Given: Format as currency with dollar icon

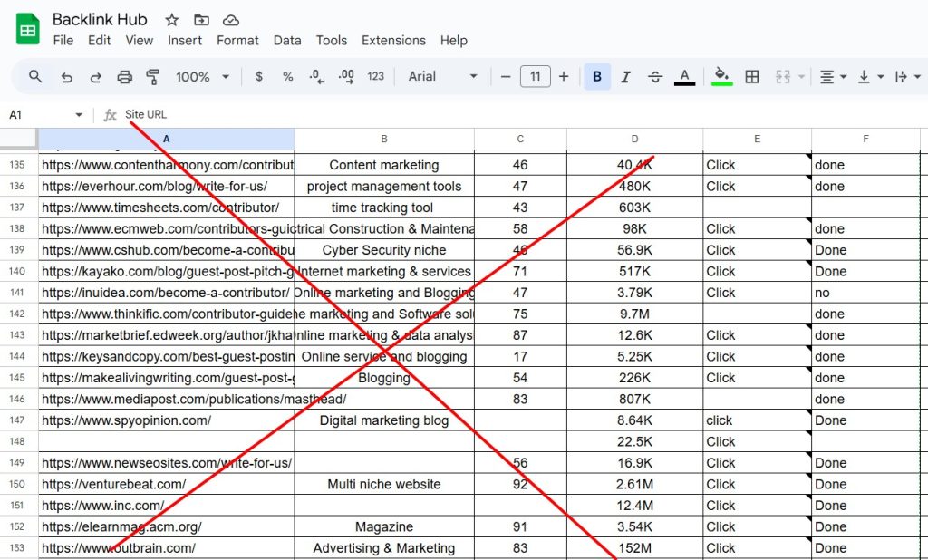Looking at the screenshot, I should (x=258, y=76).
